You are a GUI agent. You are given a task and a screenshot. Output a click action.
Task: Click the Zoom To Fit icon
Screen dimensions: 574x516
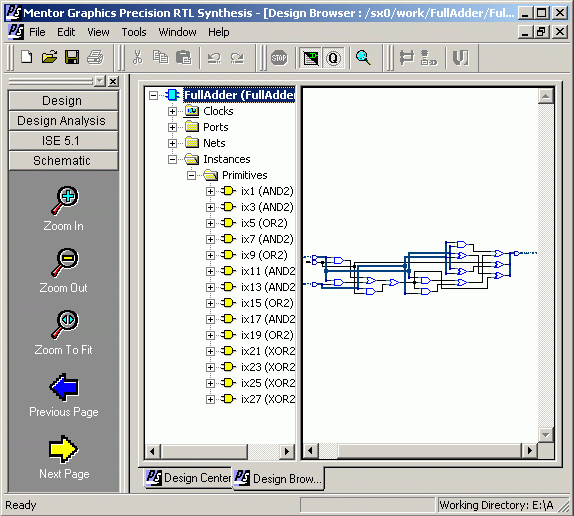pyautogui.click(x=64, y=324)
